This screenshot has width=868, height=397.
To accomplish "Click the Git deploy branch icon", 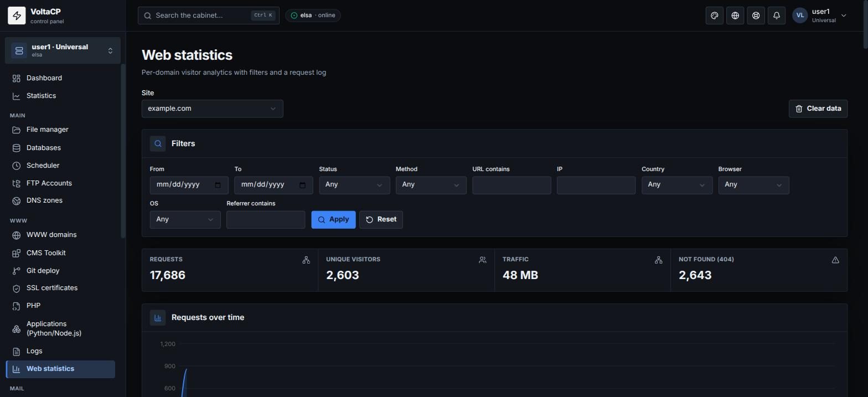I will [17, 271].
